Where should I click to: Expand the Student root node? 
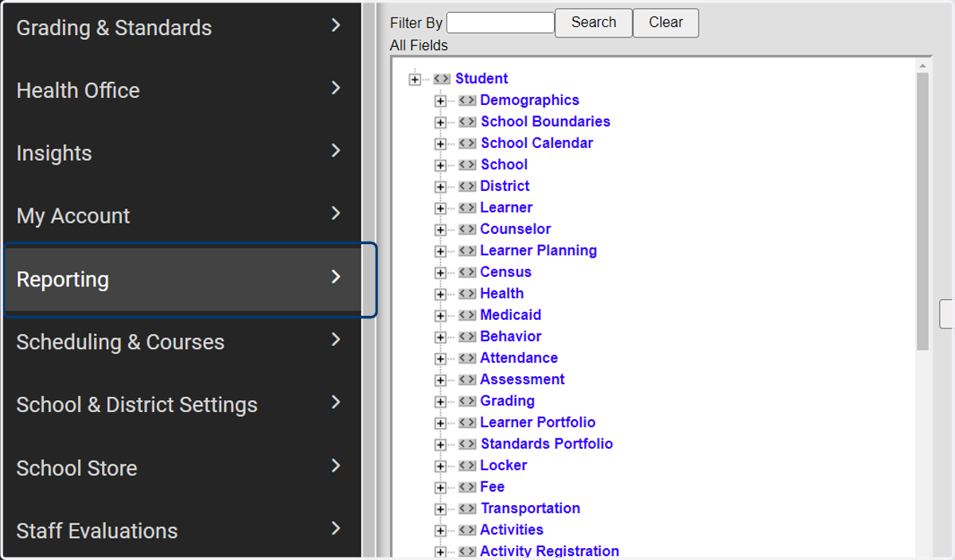tap(415, 79)
